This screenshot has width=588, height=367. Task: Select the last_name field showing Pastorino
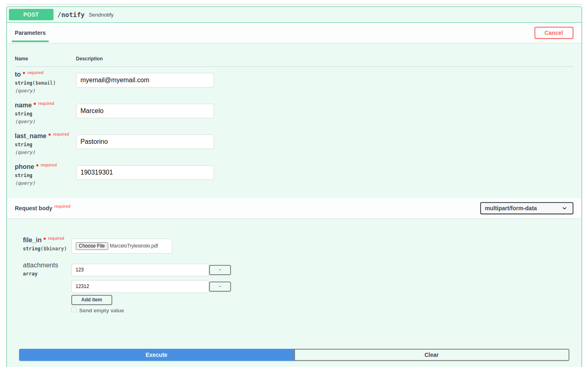coord(145,141)
